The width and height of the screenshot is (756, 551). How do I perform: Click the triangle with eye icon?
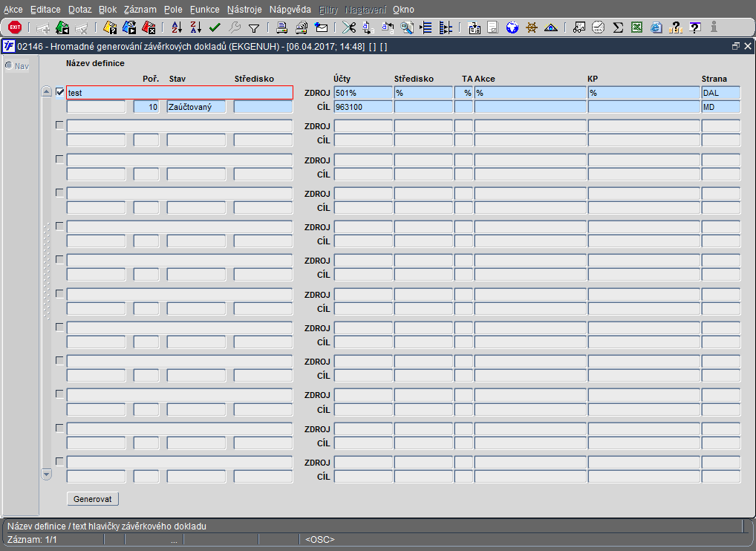tap(550, 28)
